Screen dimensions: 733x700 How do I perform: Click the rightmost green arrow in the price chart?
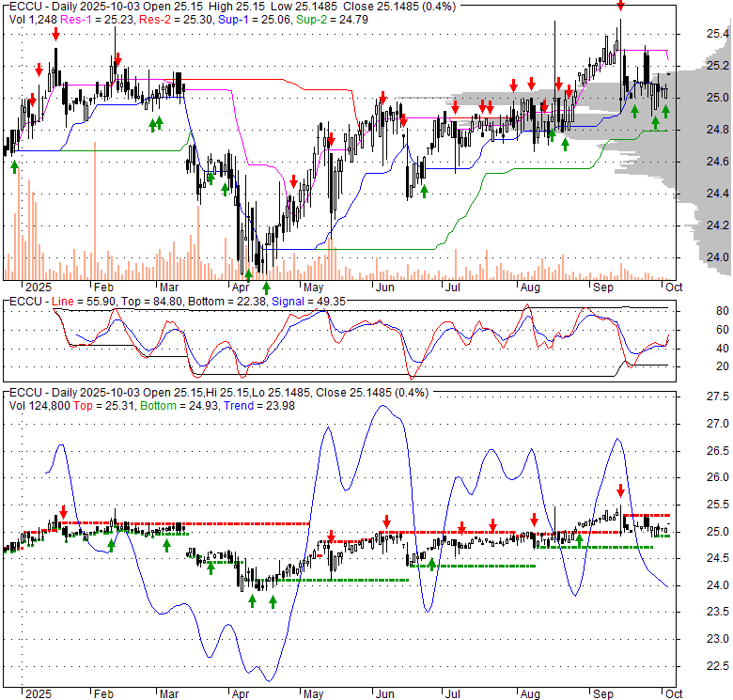[x=665, y=111]
